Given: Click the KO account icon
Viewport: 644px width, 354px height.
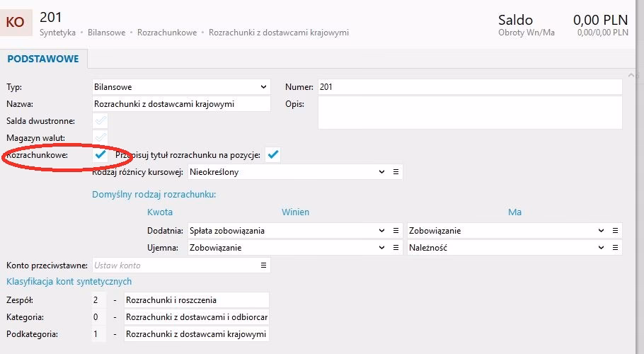Looking at the screenshot, I should click(x=15, y=22).
